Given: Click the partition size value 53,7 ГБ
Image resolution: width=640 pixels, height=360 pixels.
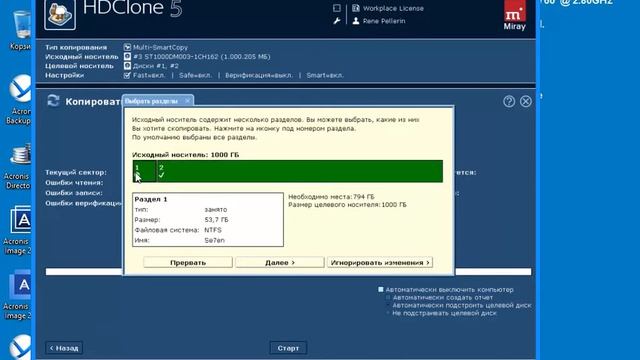Looking at the screenshot, I should (217, 220).
